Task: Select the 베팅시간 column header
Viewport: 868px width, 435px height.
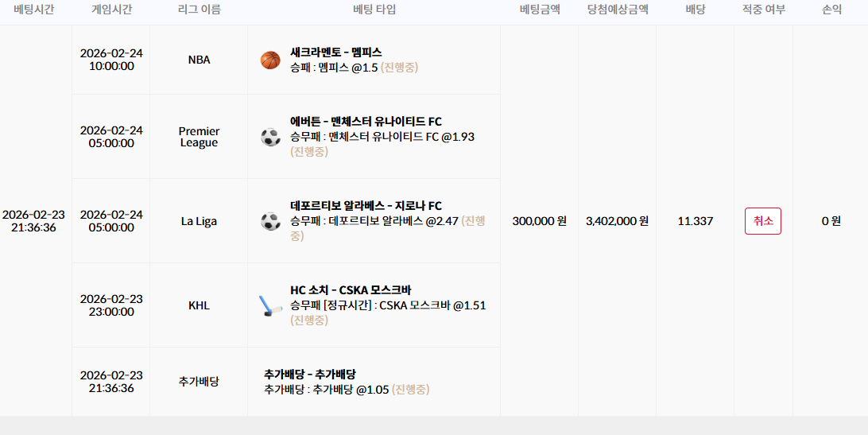Action: [34, 10]
